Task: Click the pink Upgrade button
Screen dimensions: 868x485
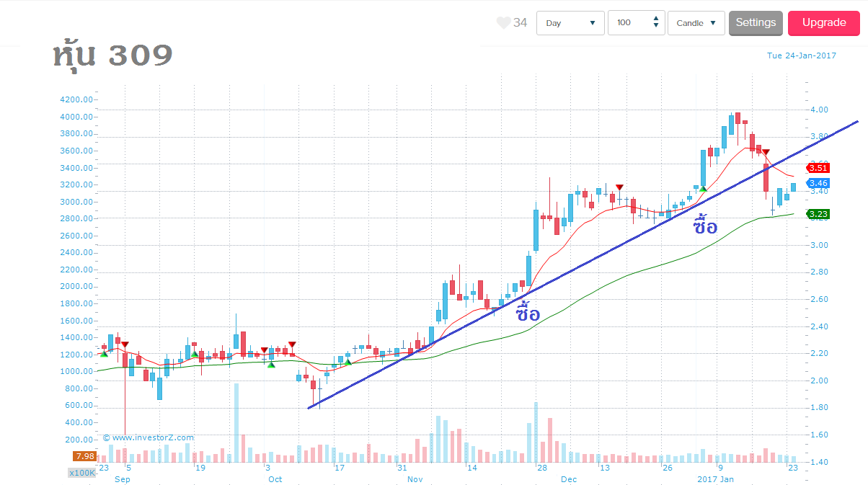Action: [x=824, y=23]
